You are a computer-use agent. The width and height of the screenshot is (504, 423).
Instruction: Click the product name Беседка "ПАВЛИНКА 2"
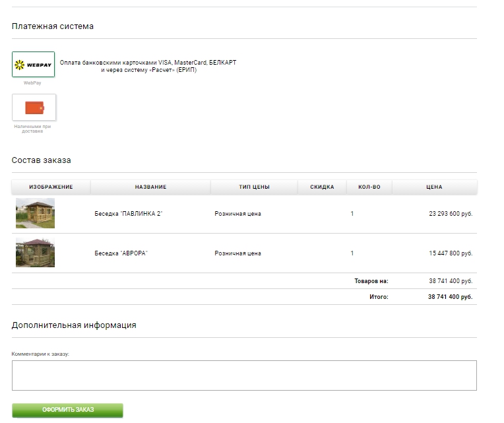click(x=128, y=214)
